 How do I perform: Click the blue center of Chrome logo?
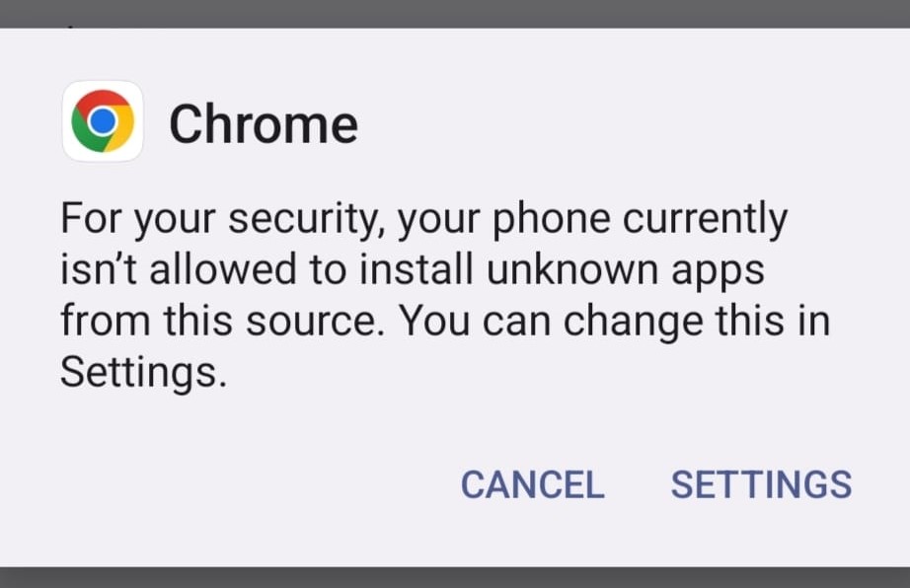tap(103, 121)
